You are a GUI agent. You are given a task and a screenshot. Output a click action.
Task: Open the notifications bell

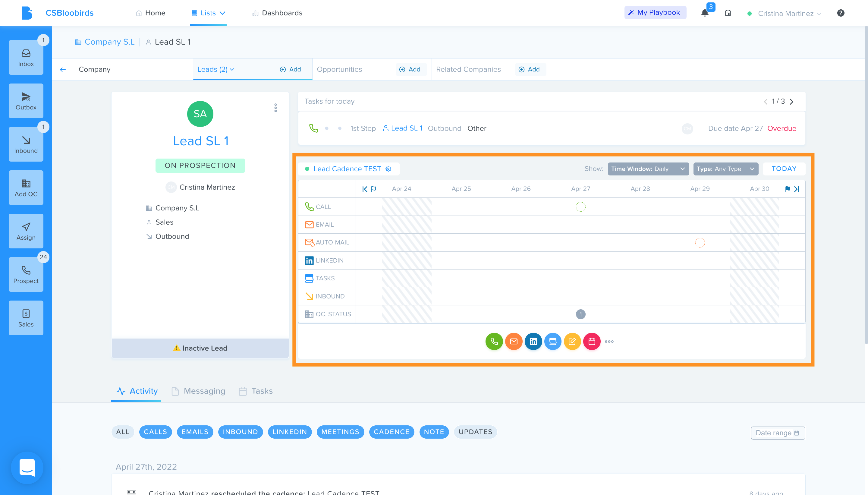point(705,13)
